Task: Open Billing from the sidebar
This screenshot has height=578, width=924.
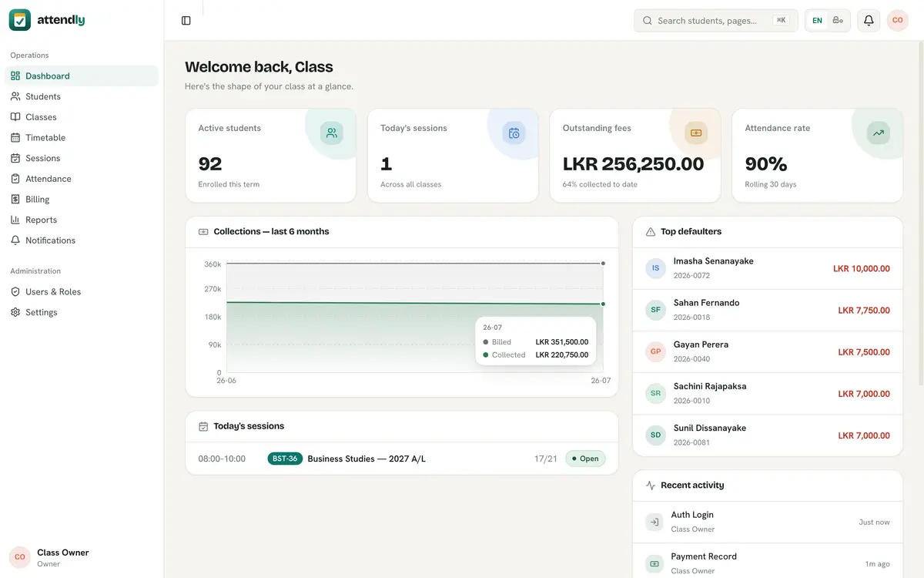Action: pyautogui.click(x=82, y=199)
